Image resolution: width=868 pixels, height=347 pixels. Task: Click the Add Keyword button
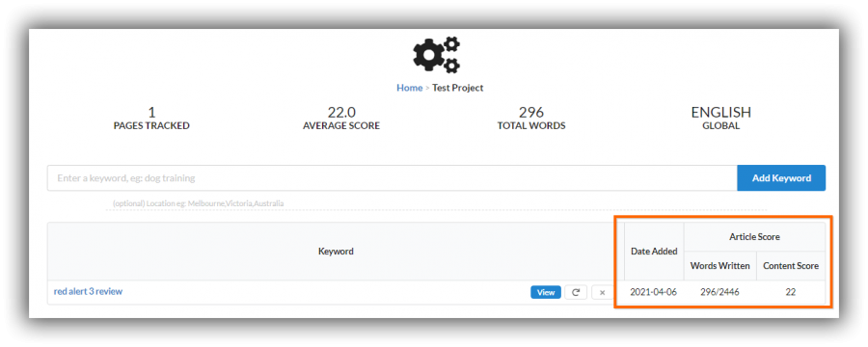(x=781, y=178)
